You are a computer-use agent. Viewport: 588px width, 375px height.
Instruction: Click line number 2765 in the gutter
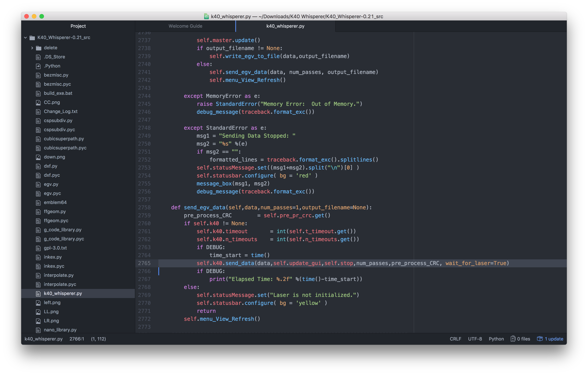click(144, 263)
